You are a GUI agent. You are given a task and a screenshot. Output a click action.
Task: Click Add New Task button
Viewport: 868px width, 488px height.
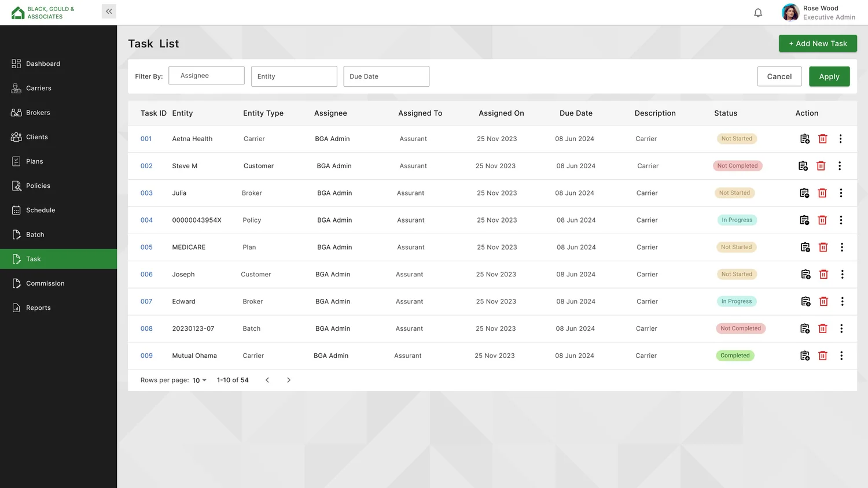pos(818,43)
